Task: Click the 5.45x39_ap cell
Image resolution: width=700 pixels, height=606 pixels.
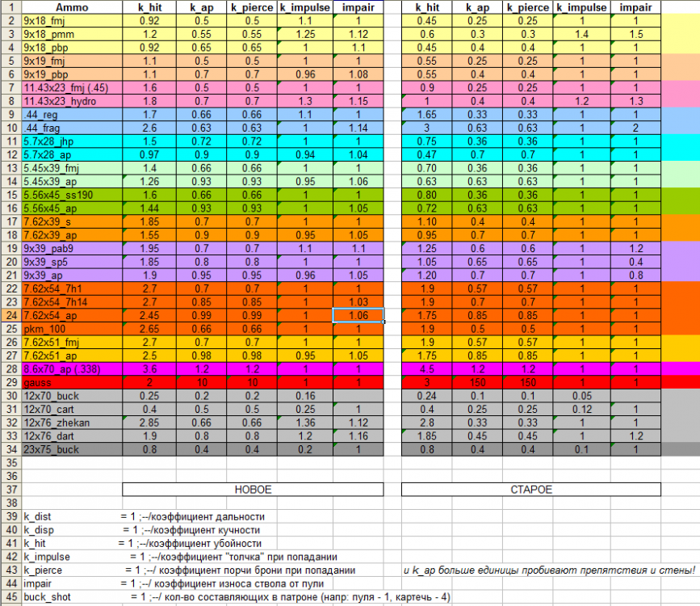Action: [72, 182]
